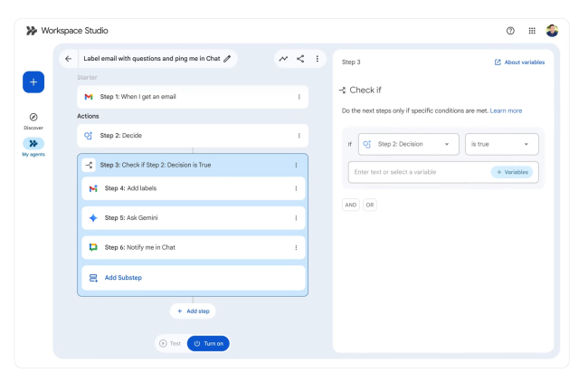Expand the Step 2: Decision dropdown

point(409,144)
